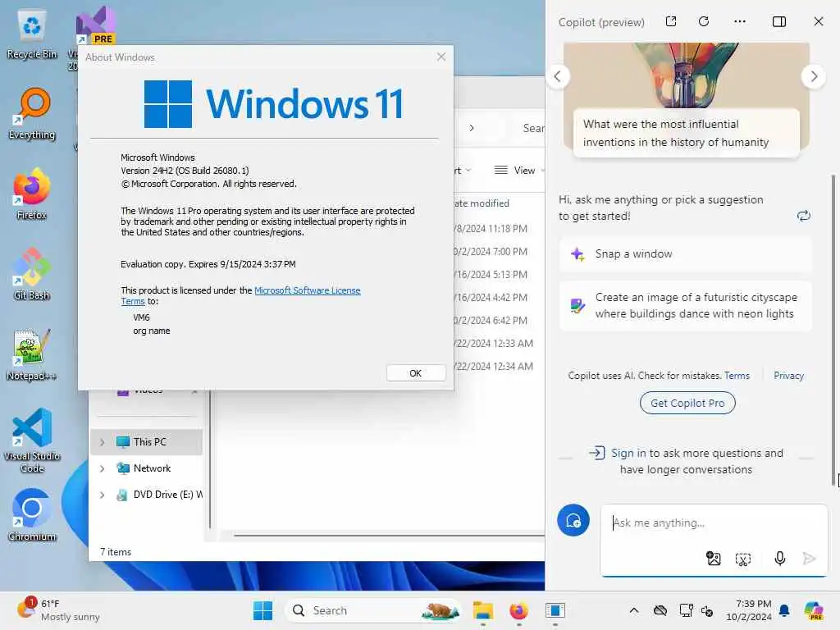Open the View dropdown in File Explorer

pyautogui.click(x=518, y=171)
